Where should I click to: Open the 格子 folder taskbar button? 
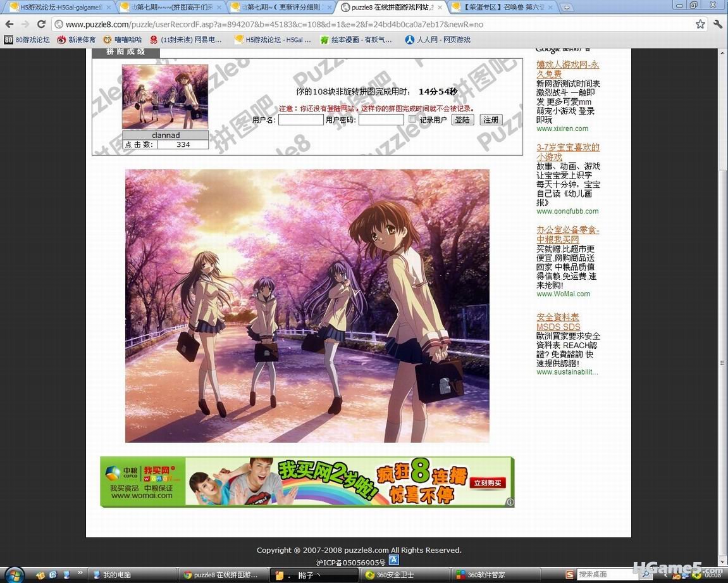[x=314, y=575]
